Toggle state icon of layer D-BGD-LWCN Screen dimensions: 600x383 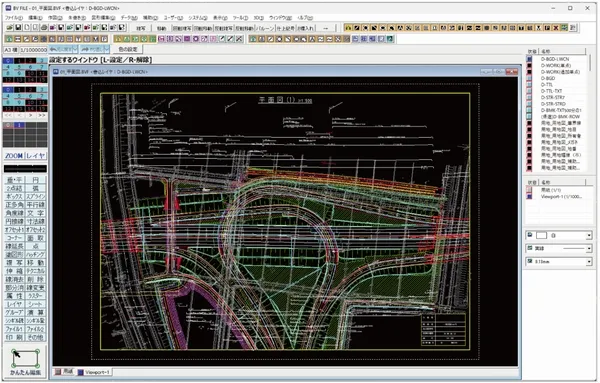click(x=530, y=59)
